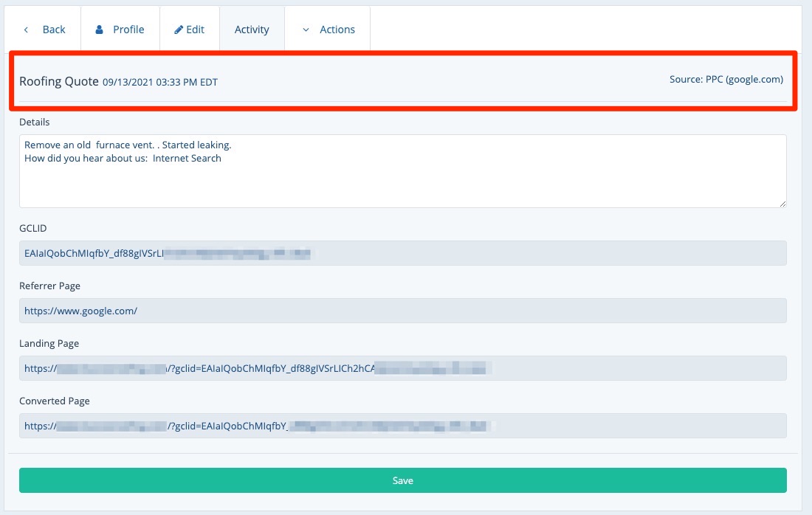
Task: Grab the Details textarea resize handle
Action: (x=782, y=203)
